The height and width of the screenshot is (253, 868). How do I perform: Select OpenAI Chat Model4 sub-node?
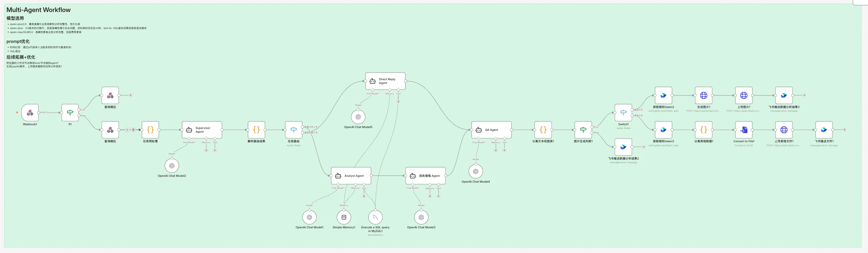pos(476,172)
